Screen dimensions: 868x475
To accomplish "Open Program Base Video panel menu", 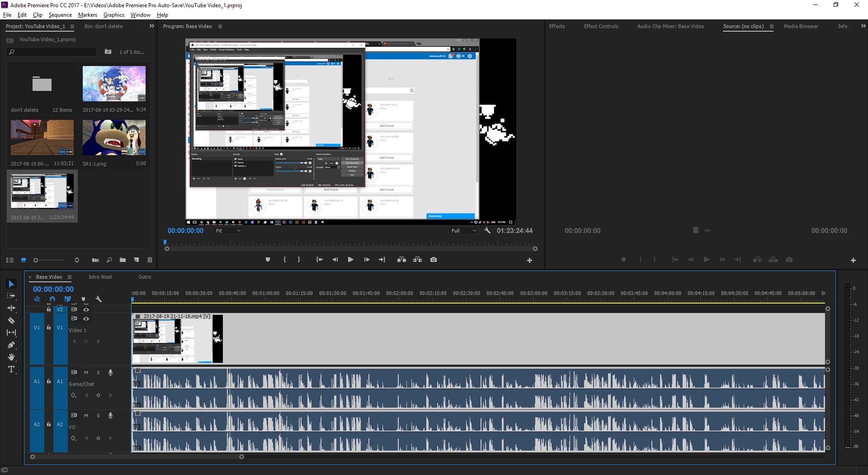I will tap(220, 27).
